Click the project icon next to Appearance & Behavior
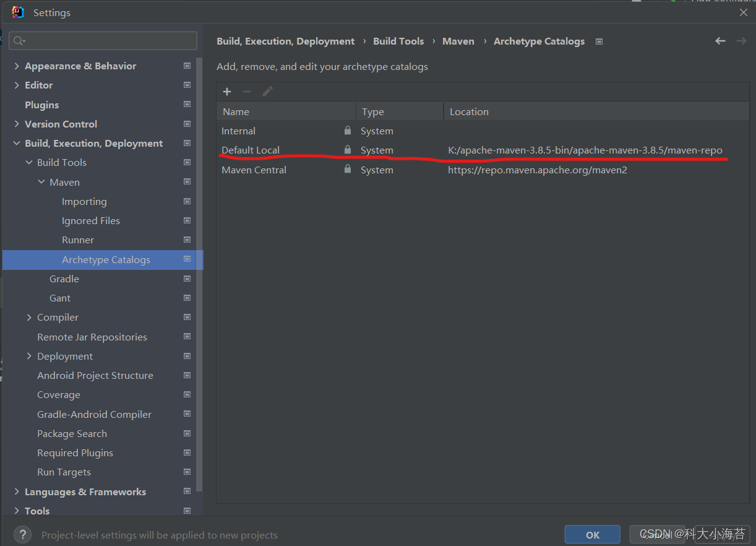 187,66
